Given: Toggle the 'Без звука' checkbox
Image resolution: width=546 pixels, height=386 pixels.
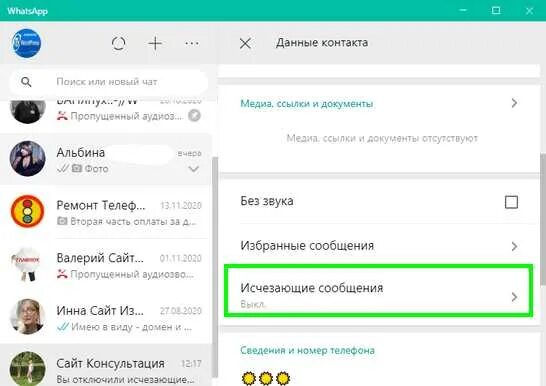Looking at the screenshot, I should pos(511,202).
